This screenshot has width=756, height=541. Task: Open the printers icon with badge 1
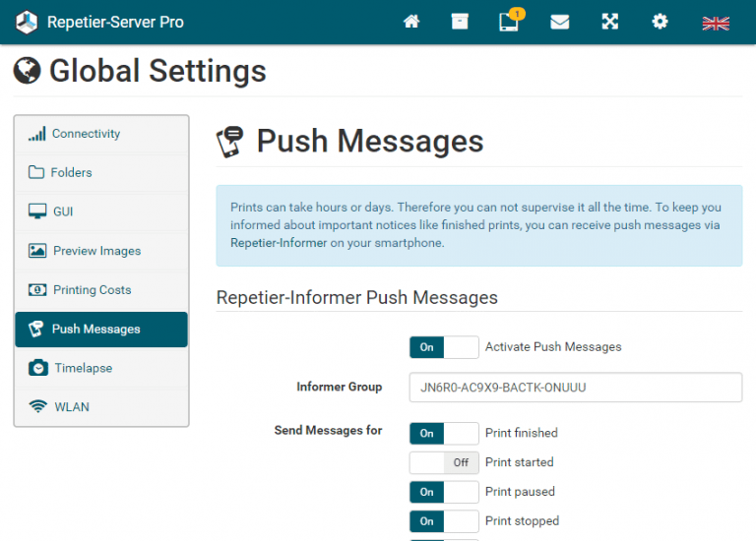(x=509, y=23)
